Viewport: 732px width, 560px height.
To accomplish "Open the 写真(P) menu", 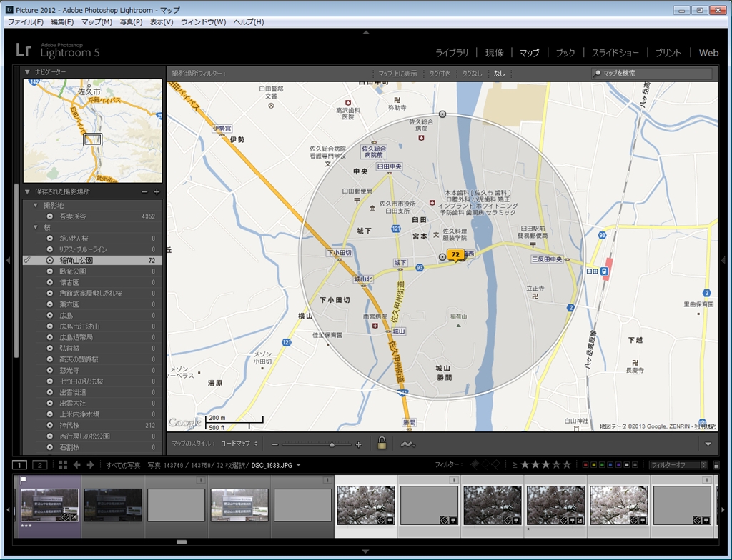I will click(131, 22).
